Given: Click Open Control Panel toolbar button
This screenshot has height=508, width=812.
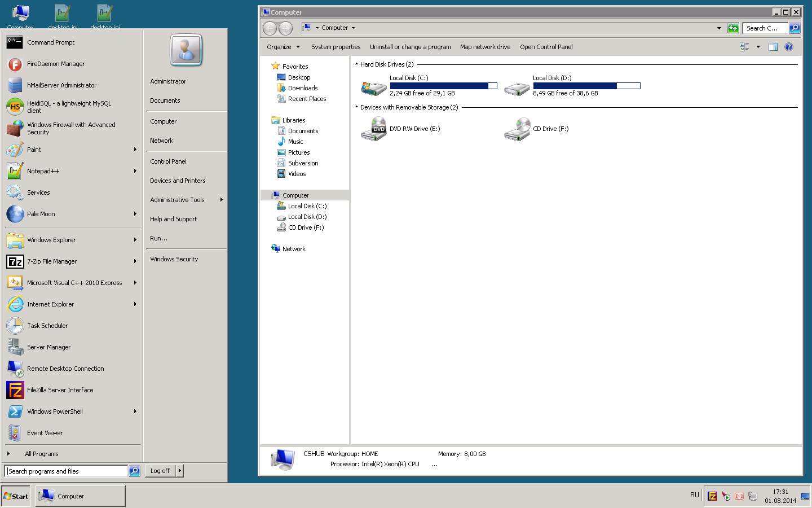Looking at the screenshot, I should pyautogui.click(x=546, y=47).
